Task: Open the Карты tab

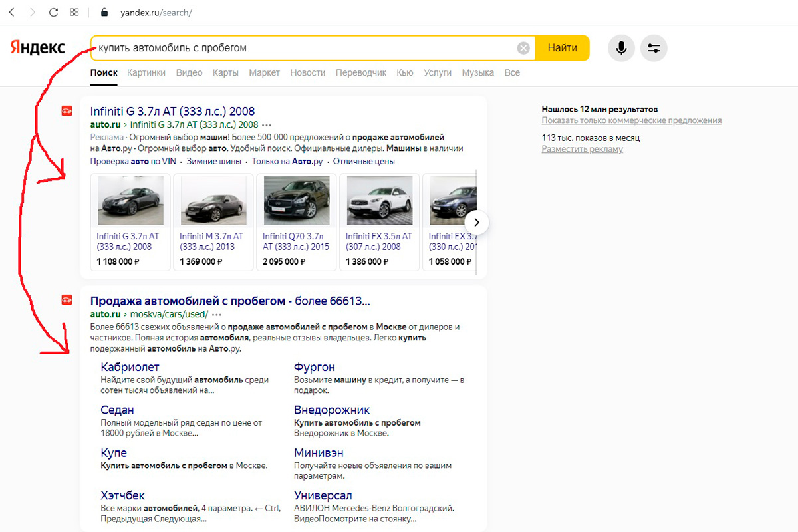Action: [x=225, y=72]
